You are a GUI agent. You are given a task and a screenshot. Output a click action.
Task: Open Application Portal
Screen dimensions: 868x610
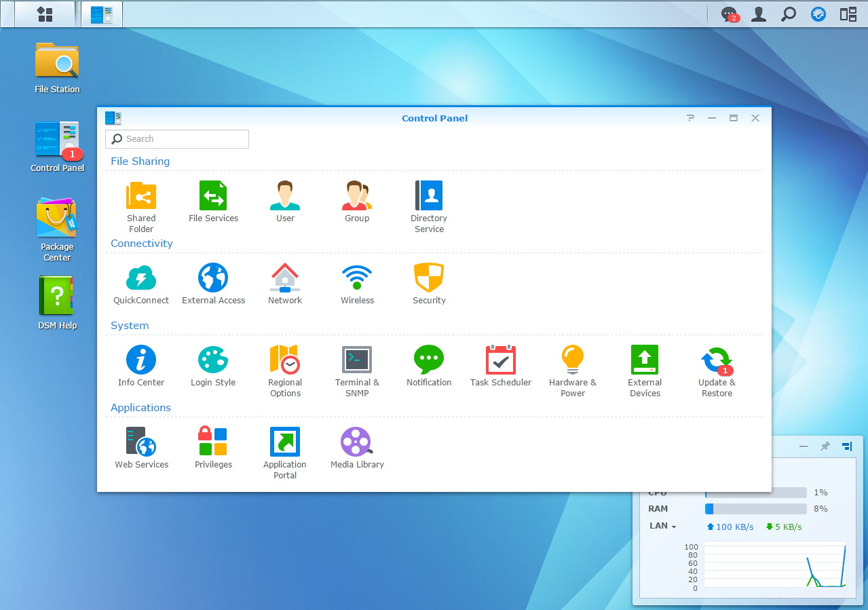coord(285,442)
